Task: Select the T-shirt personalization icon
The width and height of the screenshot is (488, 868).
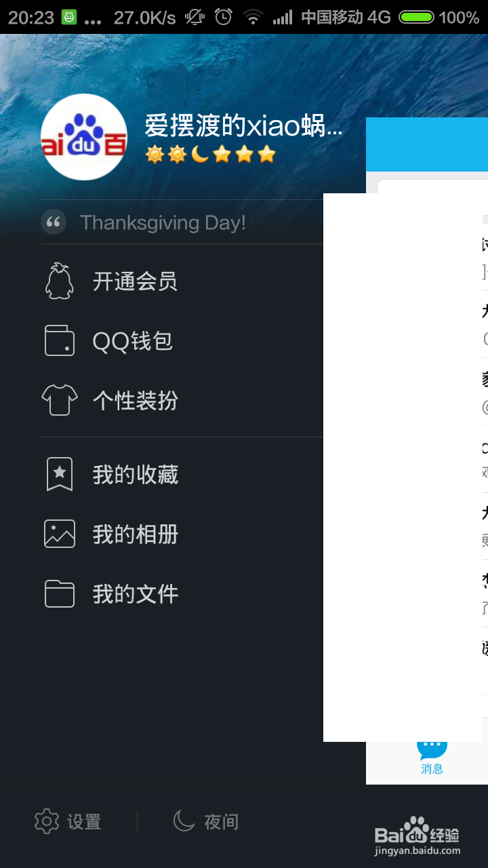Action: coord(60,400)
